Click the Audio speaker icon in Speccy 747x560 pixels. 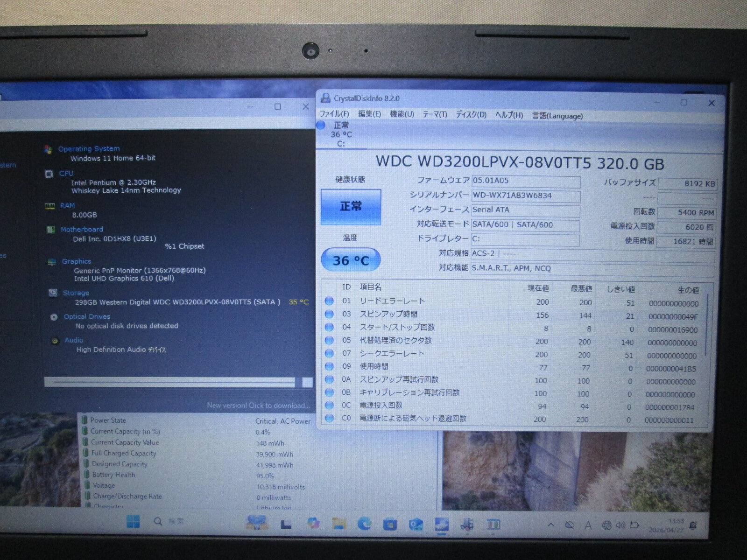55,341
